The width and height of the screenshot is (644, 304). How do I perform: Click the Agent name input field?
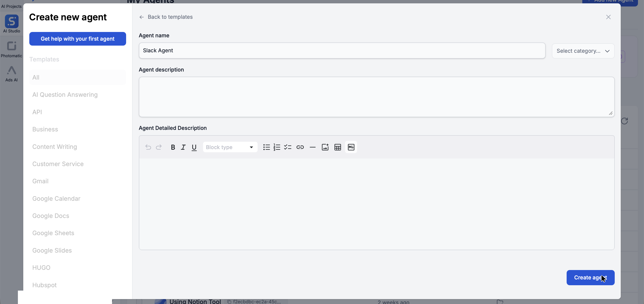pyautogui.click(x=342, y=51)
